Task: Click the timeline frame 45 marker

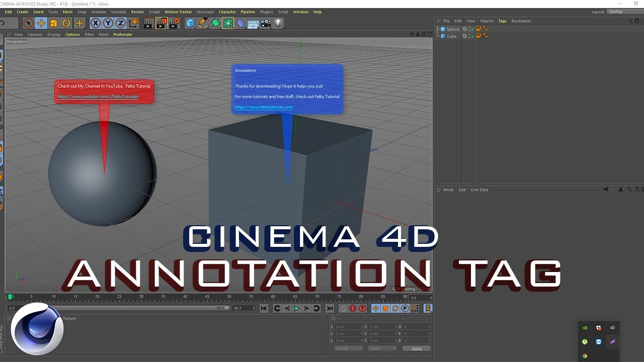Action: 207,297
